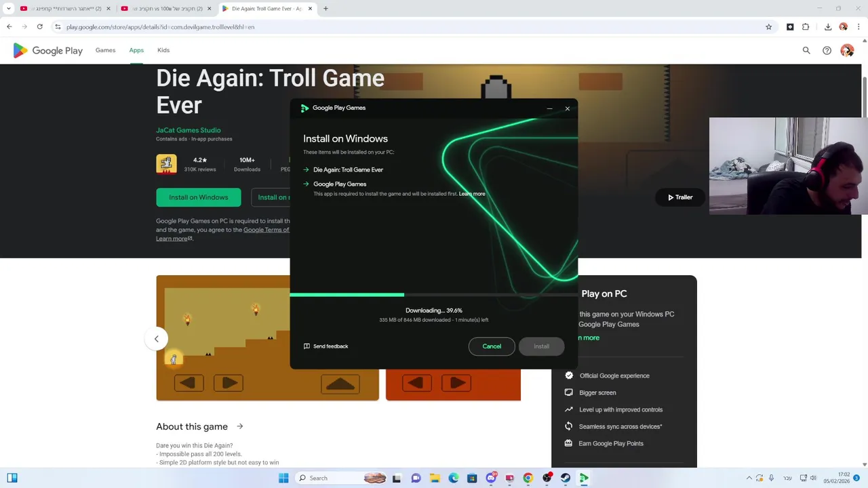Click the Install on Windows green button
This screenshot has width=868, height=488.
(x=198, y=197)
